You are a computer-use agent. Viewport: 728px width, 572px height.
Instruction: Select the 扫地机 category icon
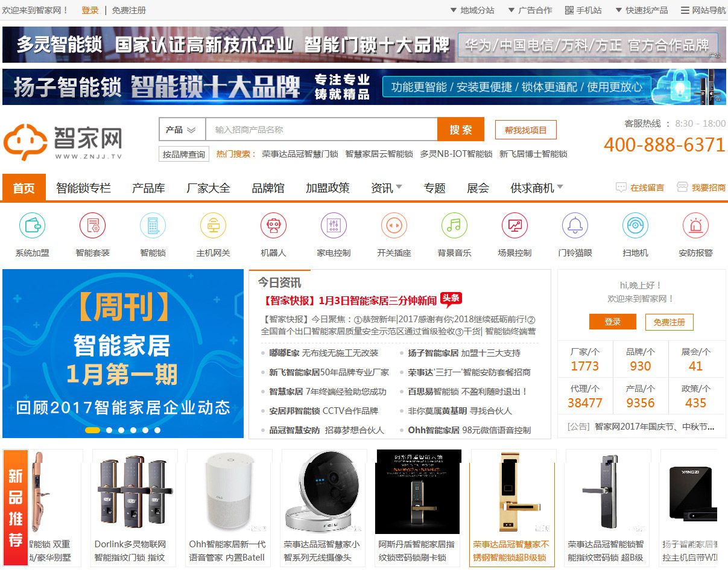(x=636, y=226)
